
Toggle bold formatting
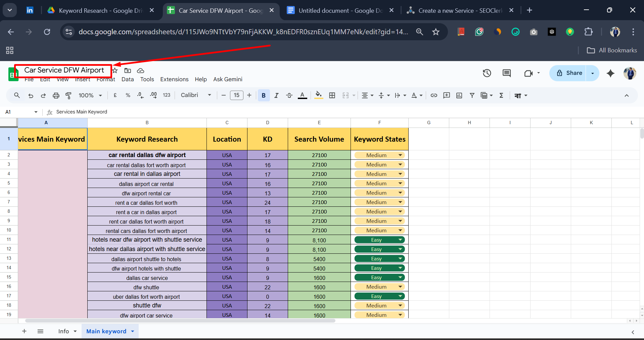click(x=264, y=95)
